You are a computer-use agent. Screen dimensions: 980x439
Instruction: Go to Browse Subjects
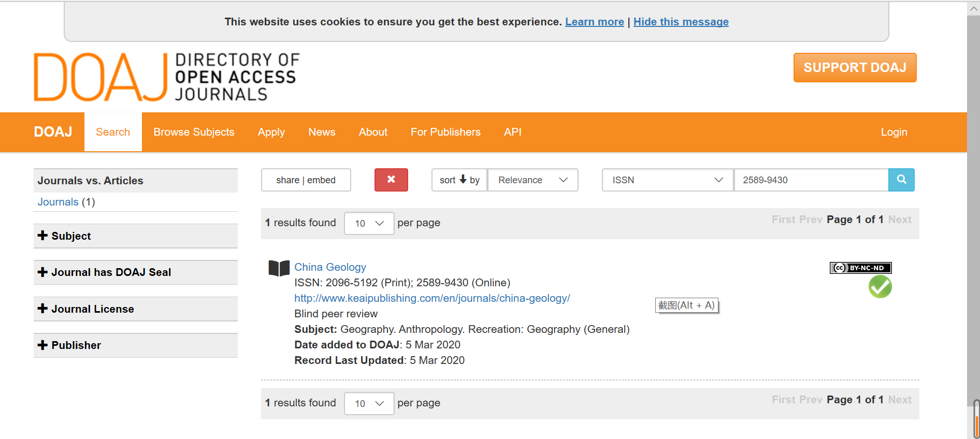pyautogui.click(x=194, y=132)
